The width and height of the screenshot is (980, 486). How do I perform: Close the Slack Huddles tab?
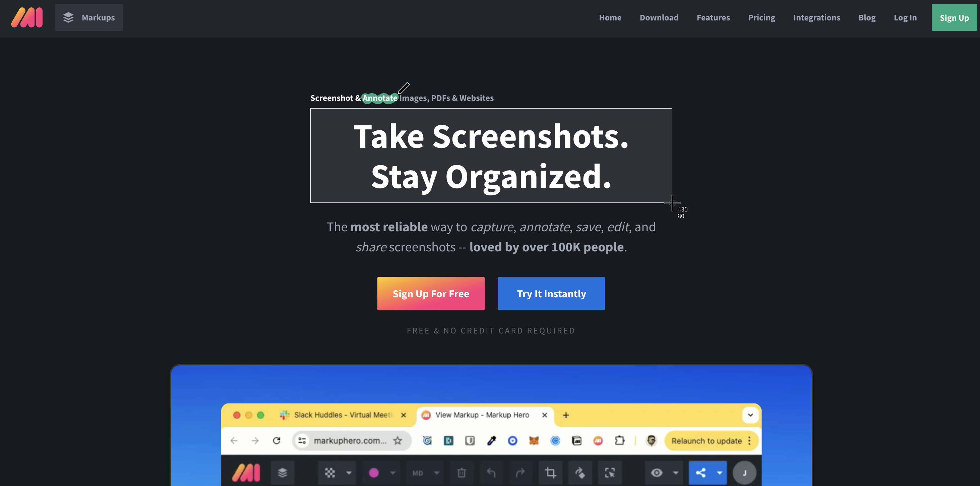tap(404, 415)
